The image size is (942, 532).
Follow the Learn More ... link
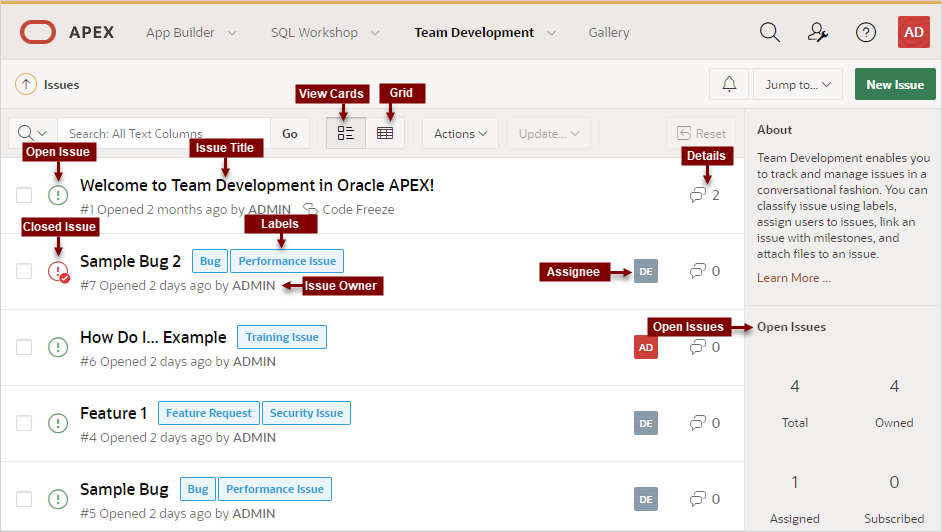(x=794, y=278)
